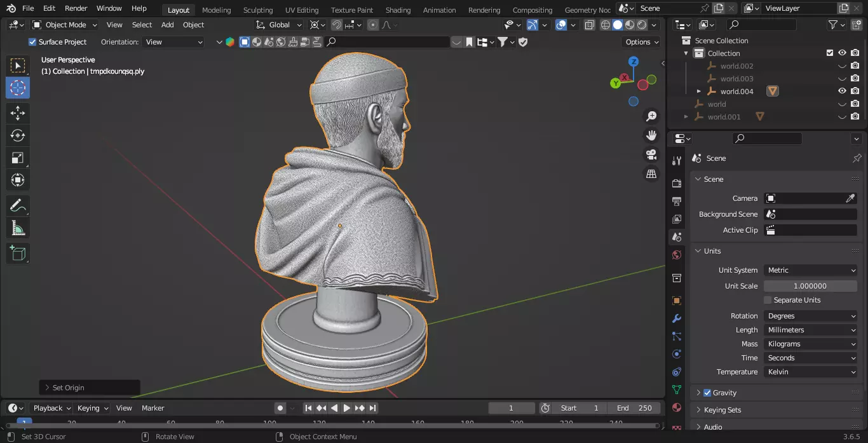Click the viewport zoom magnifier icon
868x443 pixels.
pos(651,116)
